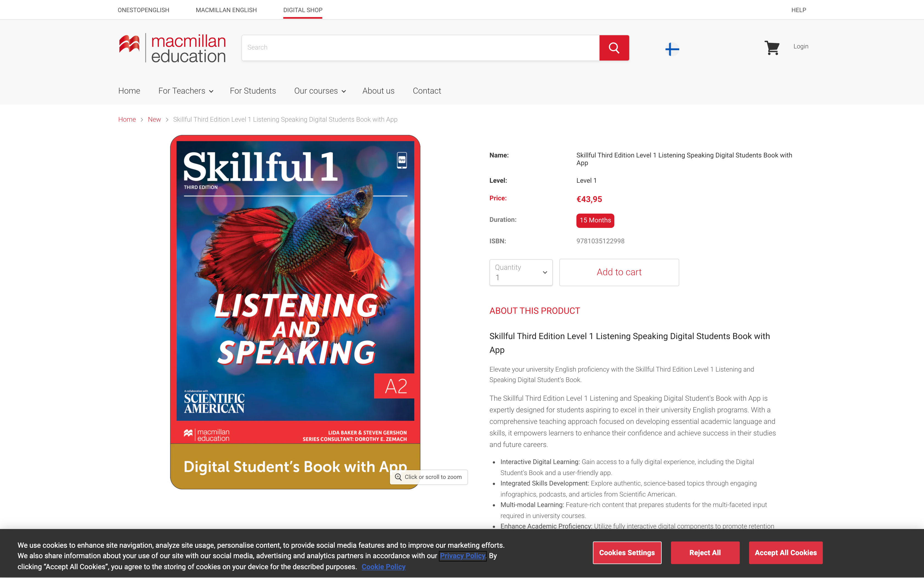This screenshot has height=578, width=924.
Task: Open the shopping cart icon
Action: (x=772, y=47)
